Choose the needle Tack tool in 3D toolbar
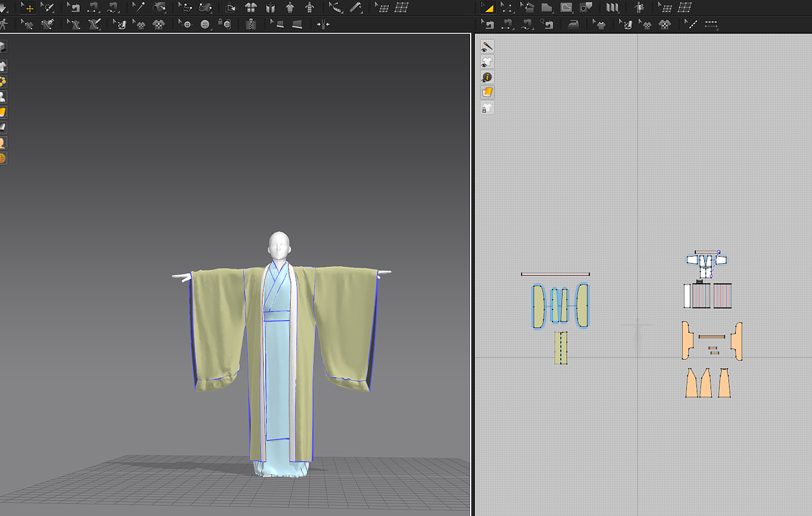Image resolution: width=812 pixels, height=516 pixels. (x=138, y=8)
